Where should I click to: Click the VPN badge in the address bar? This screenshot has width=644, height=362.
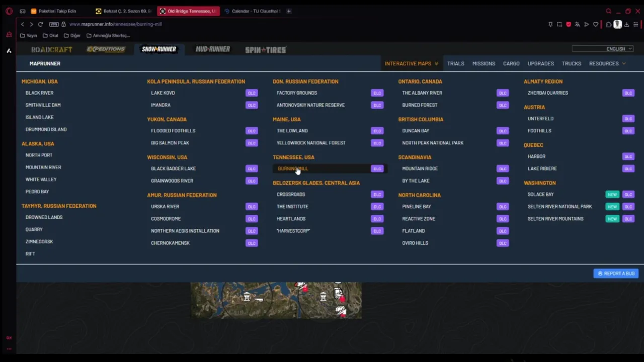54,24
